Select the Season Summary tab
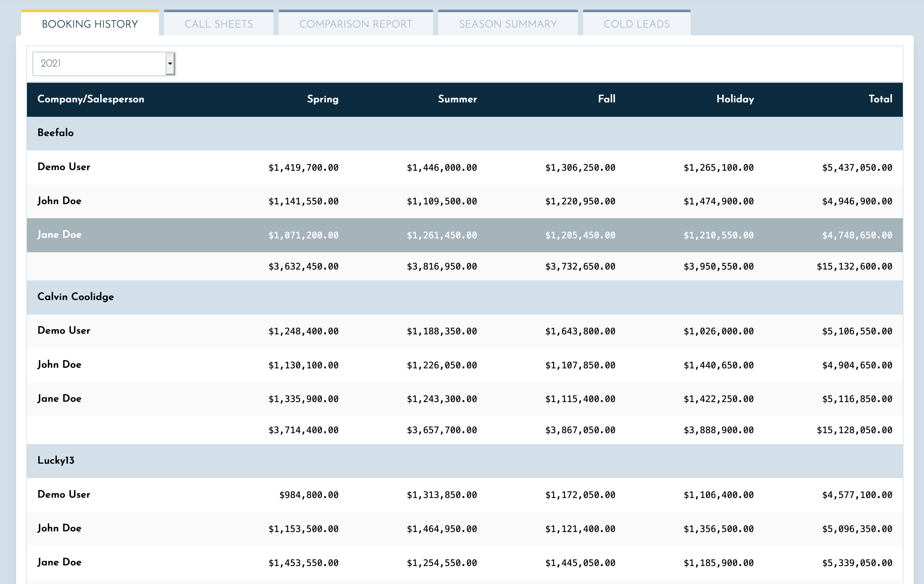924x584 pixels. (507, 23)
